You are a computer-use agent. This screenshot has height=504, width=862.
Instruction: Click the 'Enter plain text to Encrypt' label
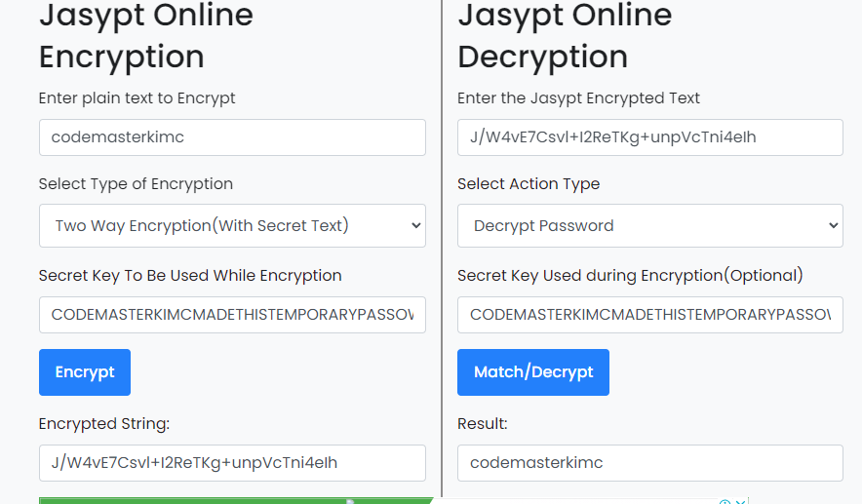pos(137,98)
